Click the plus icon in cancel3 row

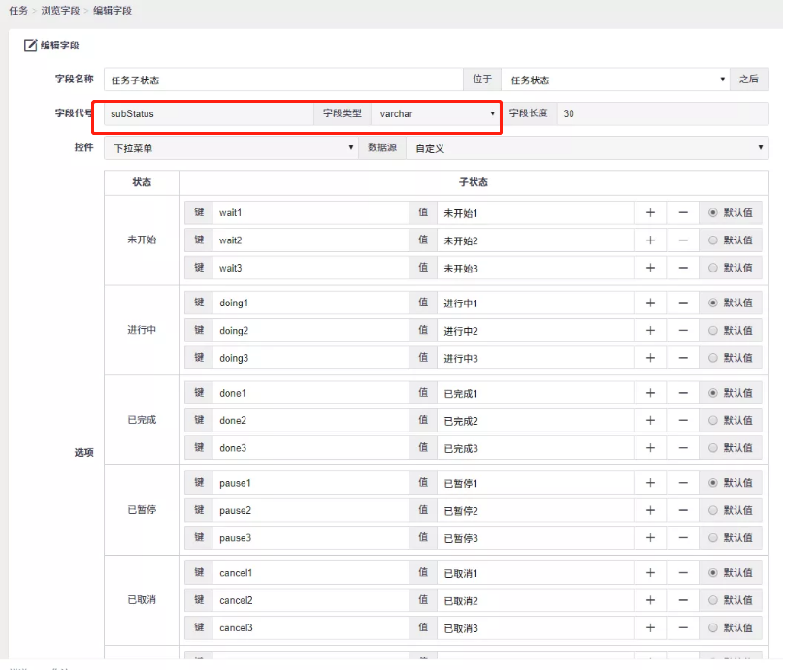(x=650, y=628)
